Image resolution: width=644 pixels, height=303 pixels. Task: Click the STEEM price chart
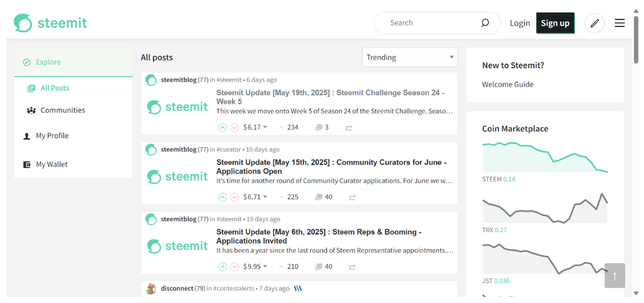click(x=544, y=158)
